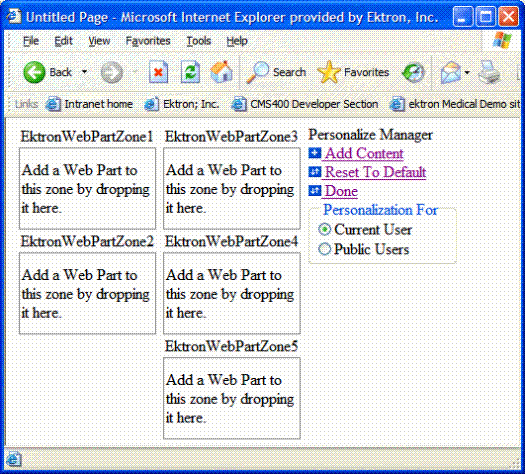Screen dimensions: 525x474
Task: Click the Stop loading red X icon
Action: coord(158,72)
